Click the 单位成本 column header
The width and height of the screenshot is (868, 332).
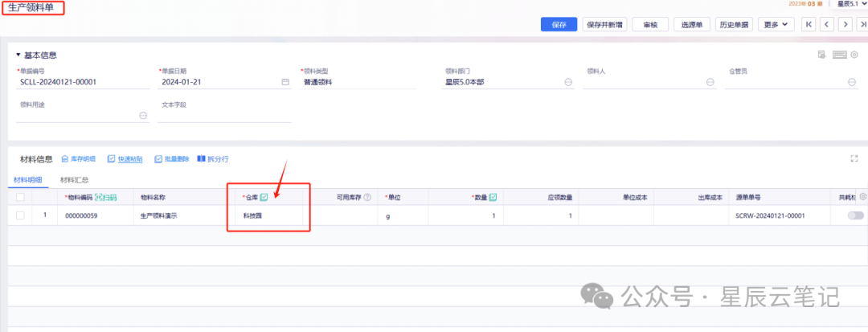(x=616, y=197)
